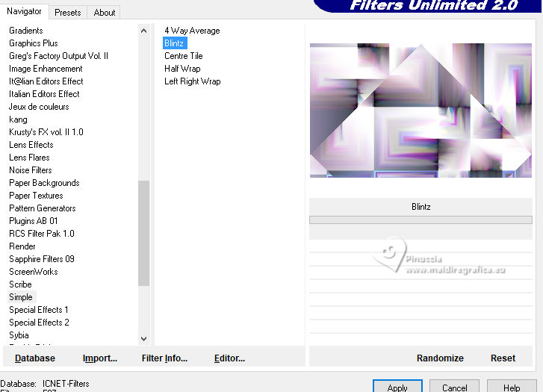Select the kang filter category

[18, 119]
